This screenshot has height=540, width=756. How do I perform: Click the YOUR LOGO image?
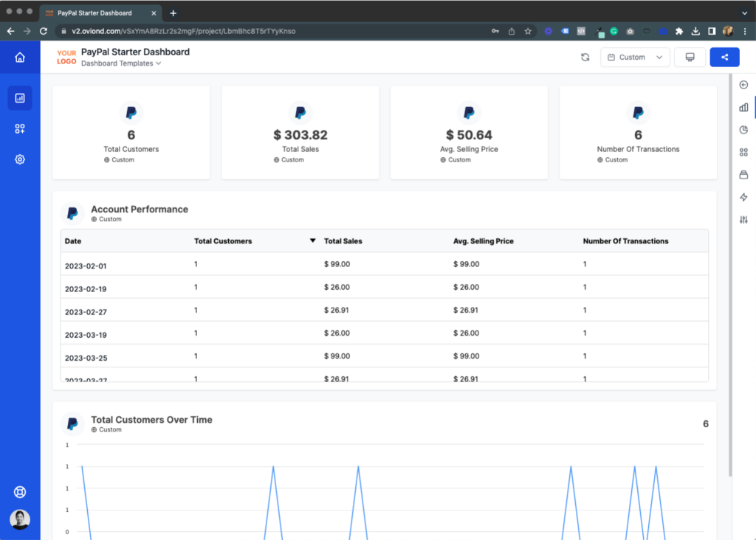(66, 58)
